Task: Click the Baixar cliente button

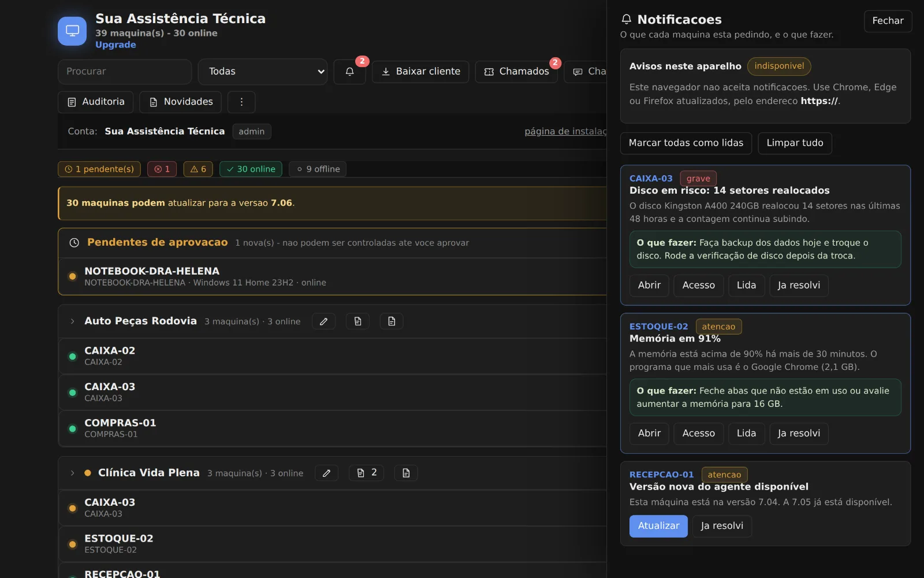Action: coord(420,72)
